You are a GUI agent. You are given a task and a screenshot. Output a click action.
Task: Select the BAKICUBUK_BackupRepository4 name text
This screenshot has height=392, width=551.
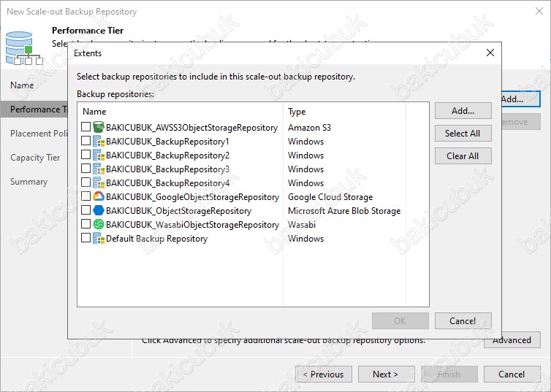point(167,182)
